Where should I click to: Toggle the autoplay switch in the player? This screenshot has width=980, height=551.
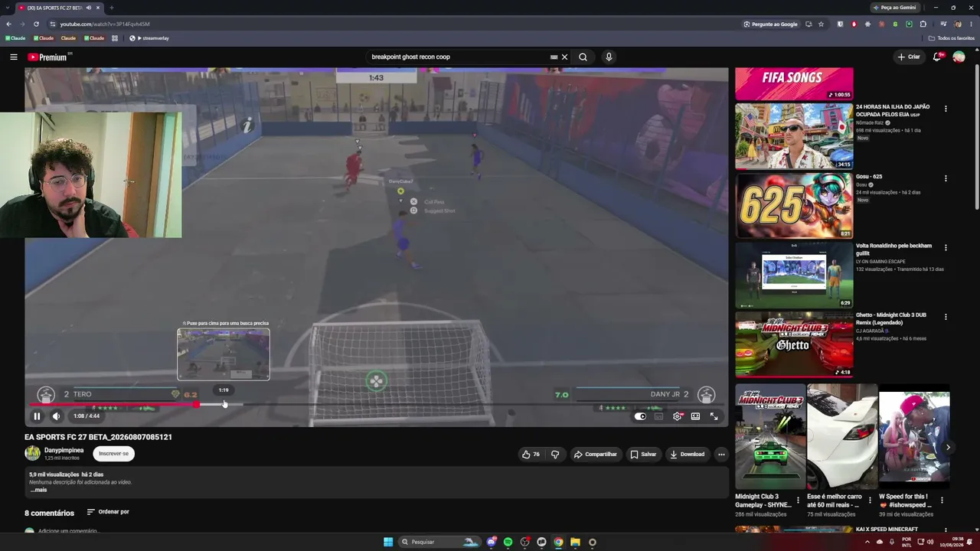point(640,416)
